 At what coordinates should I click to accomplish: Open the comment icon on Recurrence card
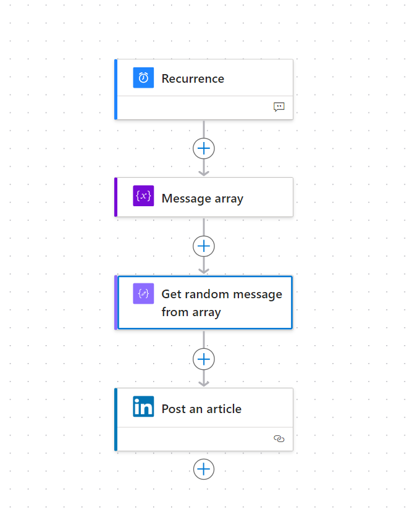pos(279,107)
